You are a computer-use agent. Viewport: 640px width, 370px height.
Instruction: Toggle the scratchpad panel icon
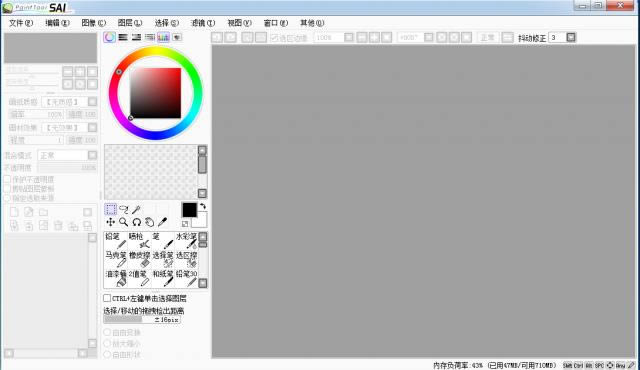(177, 37)
